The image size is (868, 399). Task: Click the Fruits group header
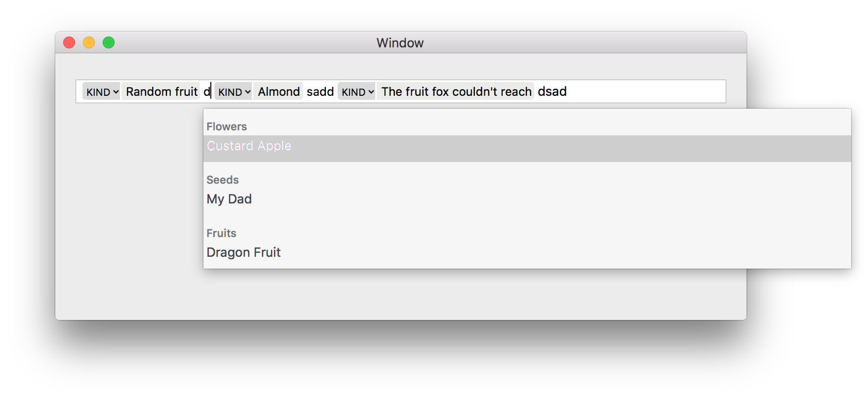pyautogui.click(x=221, y=233)
